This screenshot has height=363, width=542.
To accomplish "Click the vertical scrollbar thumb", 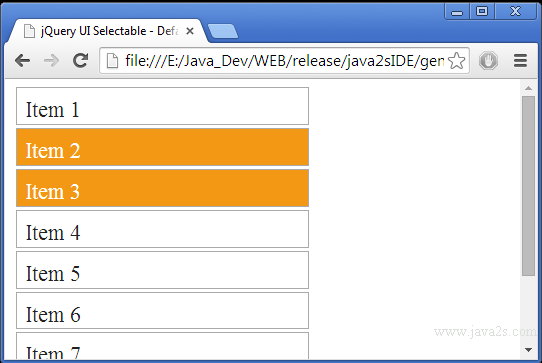I will point(528,186).
